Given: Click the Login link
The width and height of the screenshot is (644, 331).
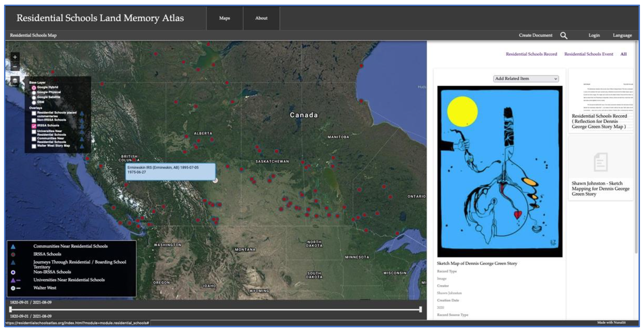Looking at the screenshot, I should pyautogui.click(x=594, y=35).
